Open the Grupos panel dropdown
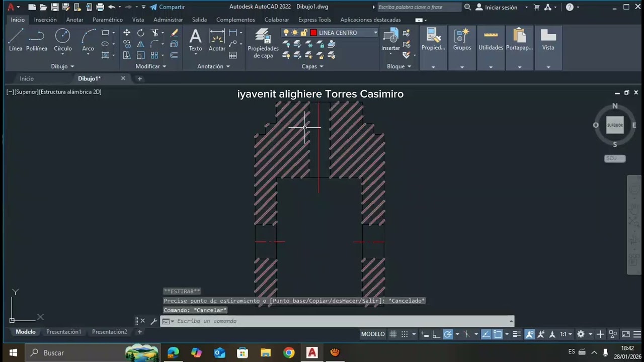 point(462,67)
